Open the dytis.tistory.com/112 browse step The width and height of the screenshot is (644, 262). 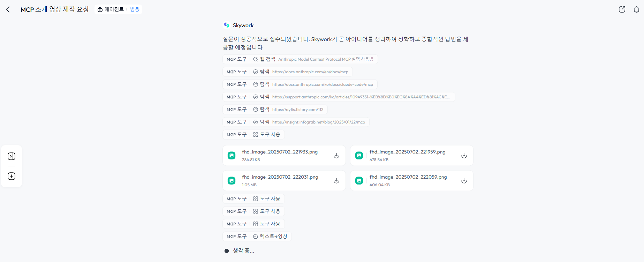[275, 110]
